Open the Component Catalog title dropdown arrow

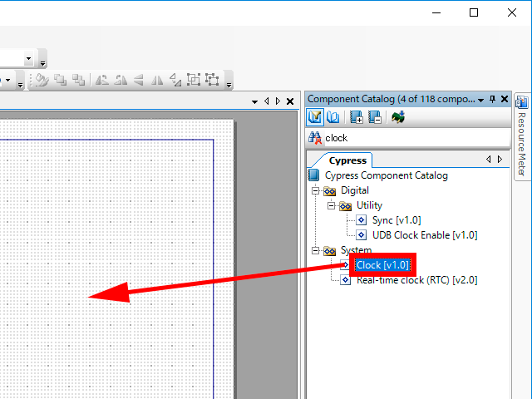point(480,100)
